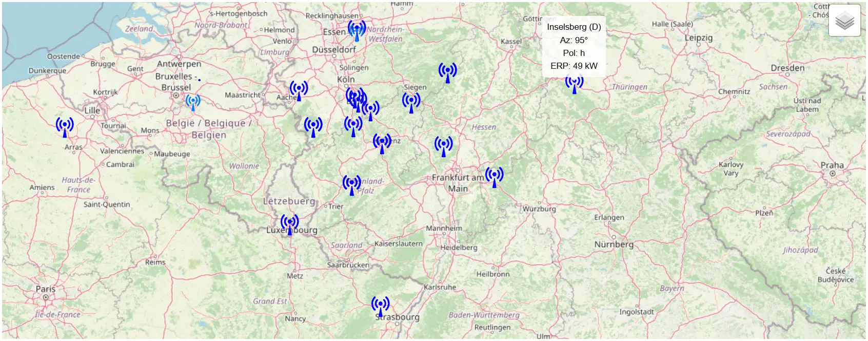
Task: Click the light-blue transmitter marker near Brussel
Action: 193,102
